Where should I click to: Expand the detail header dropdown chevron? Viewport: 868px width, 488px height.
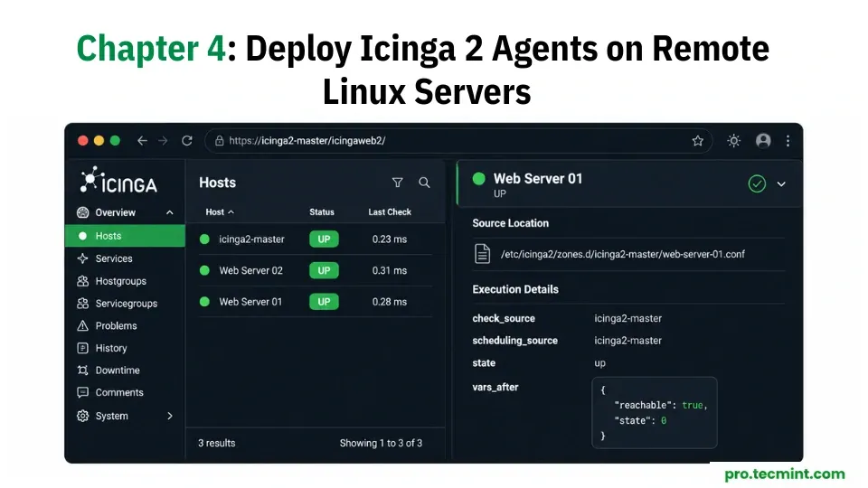click(x=781, y=183)
